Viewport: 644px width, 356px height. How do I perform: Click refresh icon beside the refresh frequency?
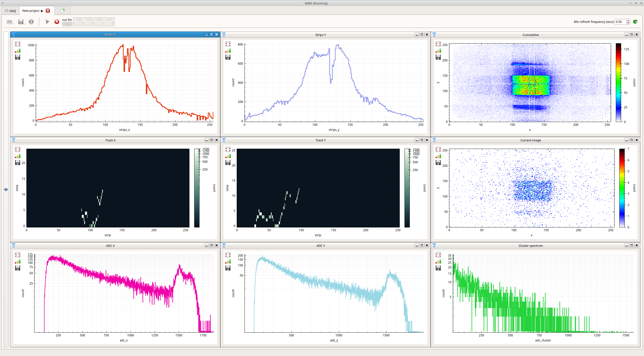coord(635,22)
